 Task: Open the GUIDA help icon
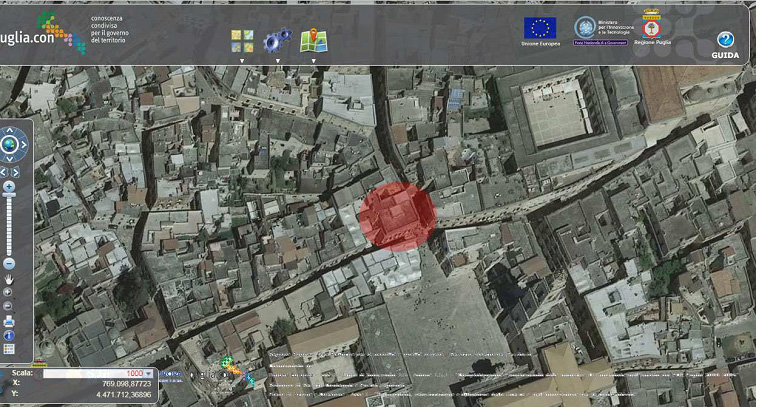point(726,41)
